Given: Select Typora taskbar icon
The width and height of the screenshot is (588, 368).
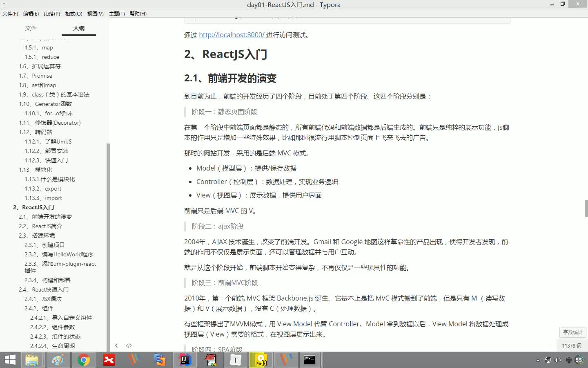Looking at the screenshot, I should coord(235,360).
